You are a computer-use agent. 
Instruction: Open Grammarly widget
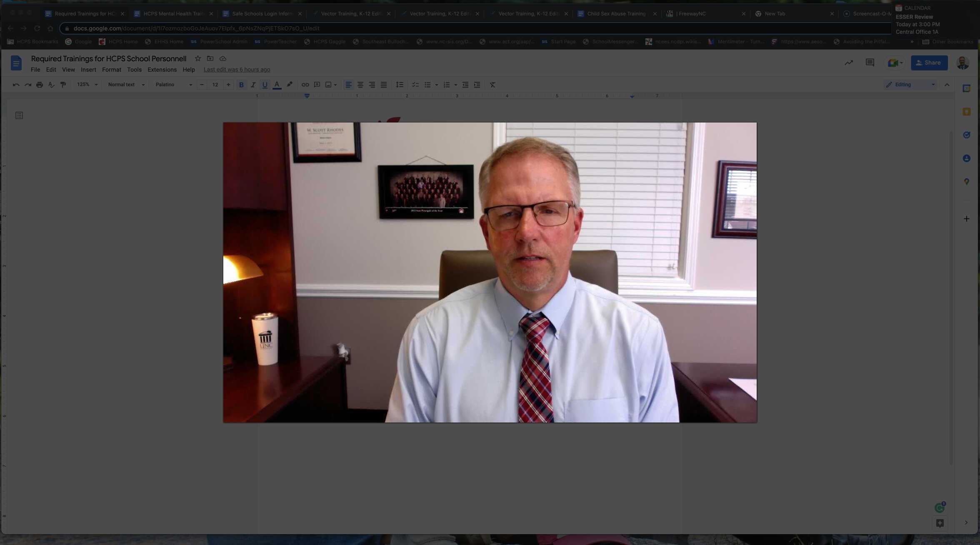(x=940, y=507)
